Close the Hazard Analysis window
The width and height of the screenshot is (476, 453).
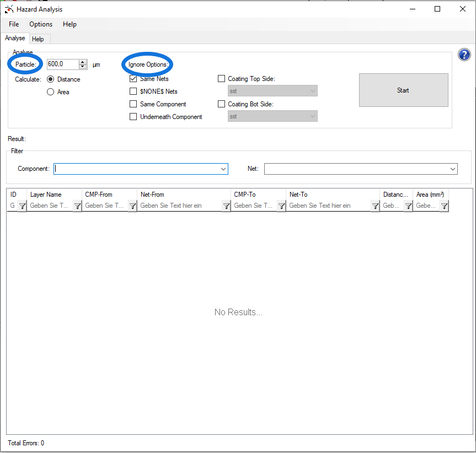click(x=463, y=9)
